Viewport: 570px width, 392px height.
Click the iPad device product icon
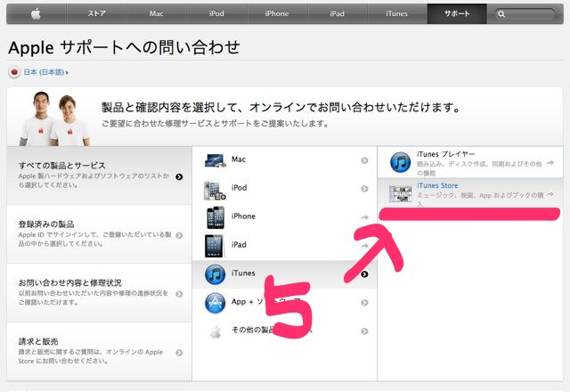(x=216, y=246)
